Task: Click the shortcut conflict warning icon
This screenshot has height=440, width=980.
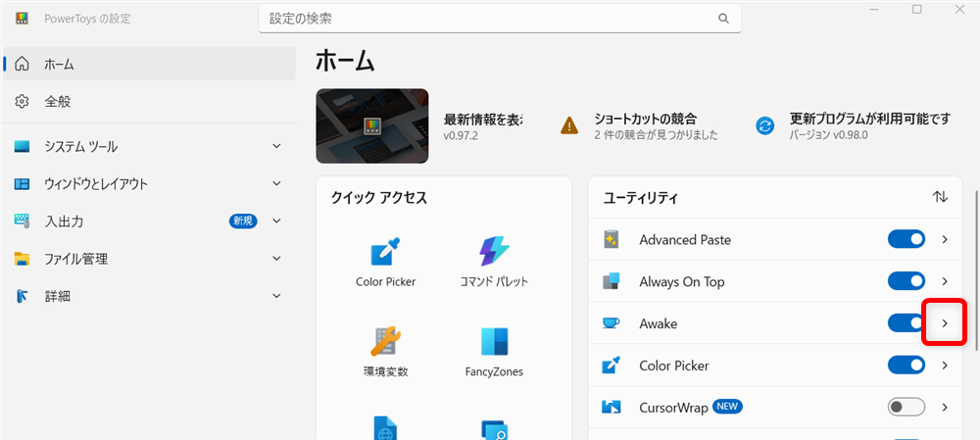Action: pyautogui.click(x=569, y=125)
